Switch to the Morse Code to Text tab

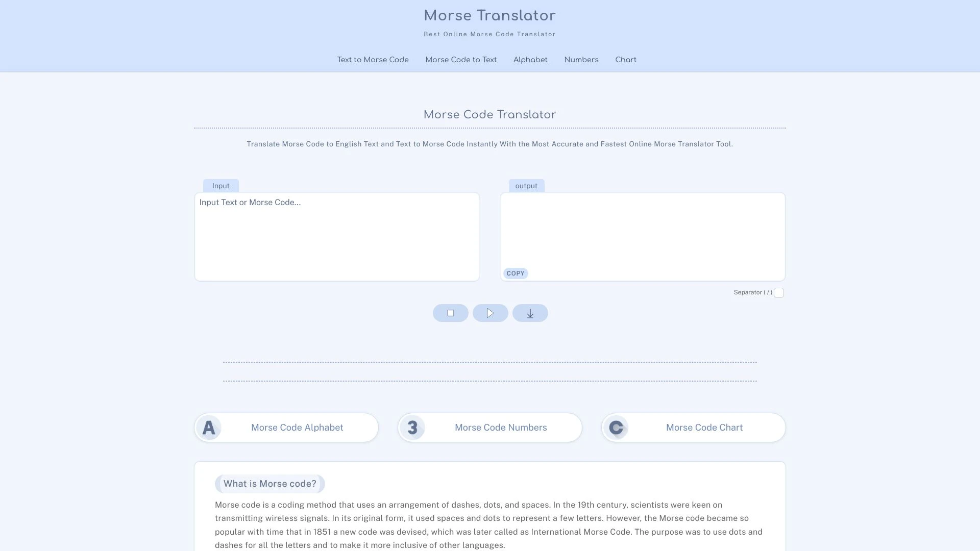click(x=461, y=59)
